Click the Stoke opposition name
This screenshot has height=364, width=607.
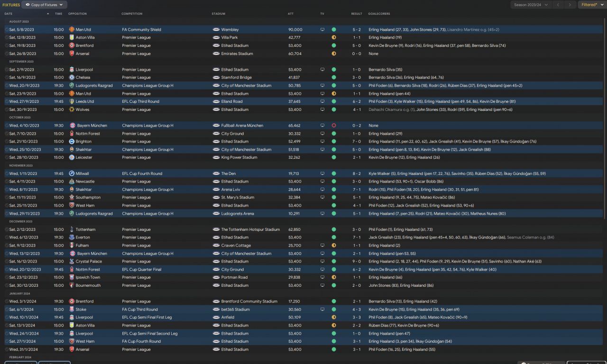(x=81, y=309)
